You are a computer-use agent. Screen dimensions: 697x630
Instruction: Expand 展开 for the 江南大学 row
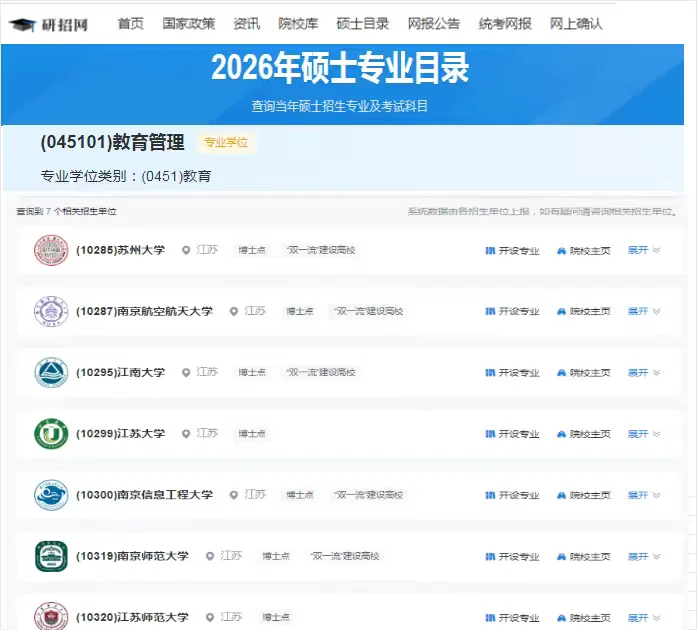tap(644, 373)
